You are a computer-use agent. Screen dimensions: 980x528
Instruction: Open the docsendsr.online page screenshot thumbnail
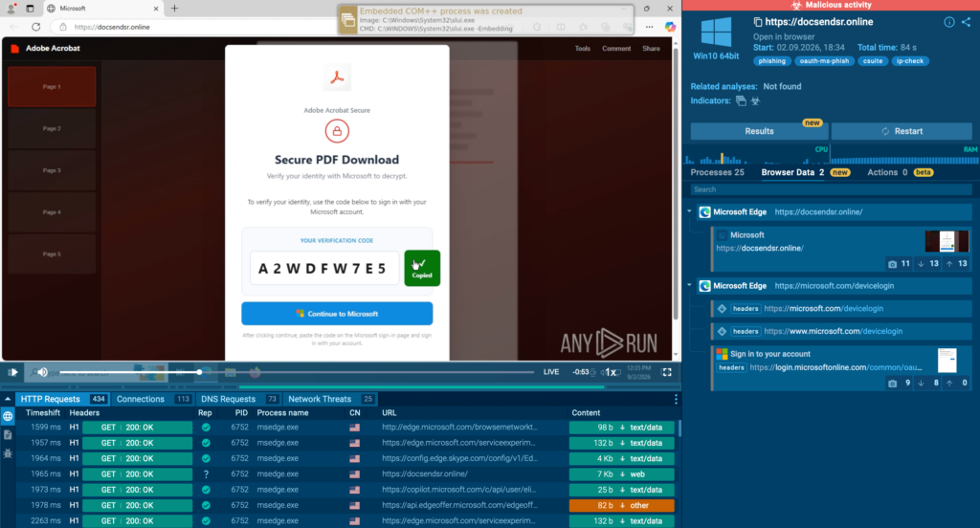947,241
